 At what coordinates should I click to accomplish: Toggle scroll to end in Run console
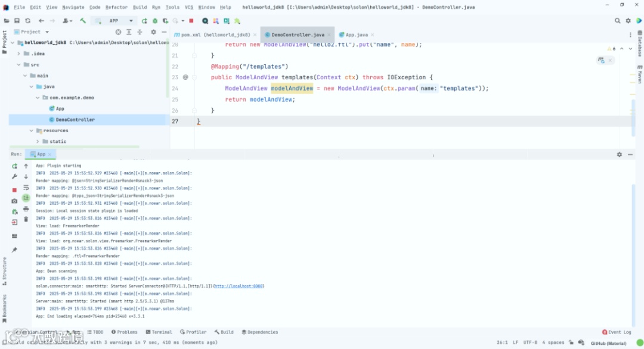26,198
